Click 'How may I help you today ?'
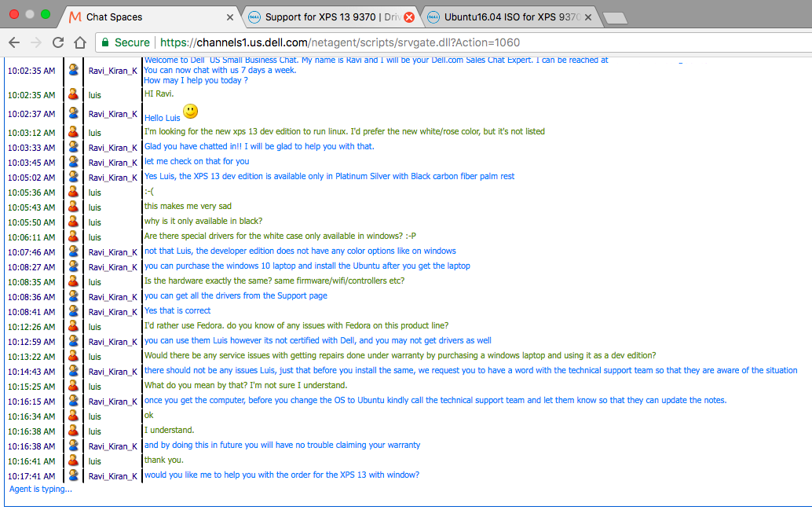The width and height of the screenshot is (812, 521). 196,80
